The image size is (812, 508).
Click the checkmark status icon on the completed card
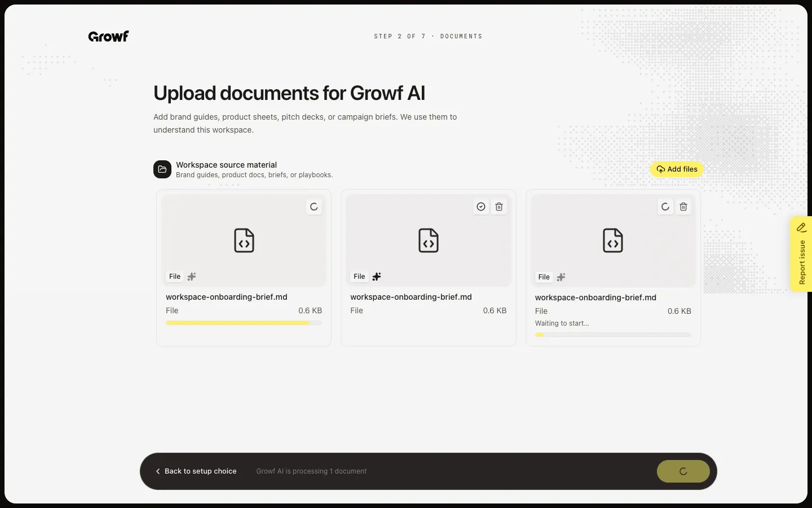[x=481, y=207]
